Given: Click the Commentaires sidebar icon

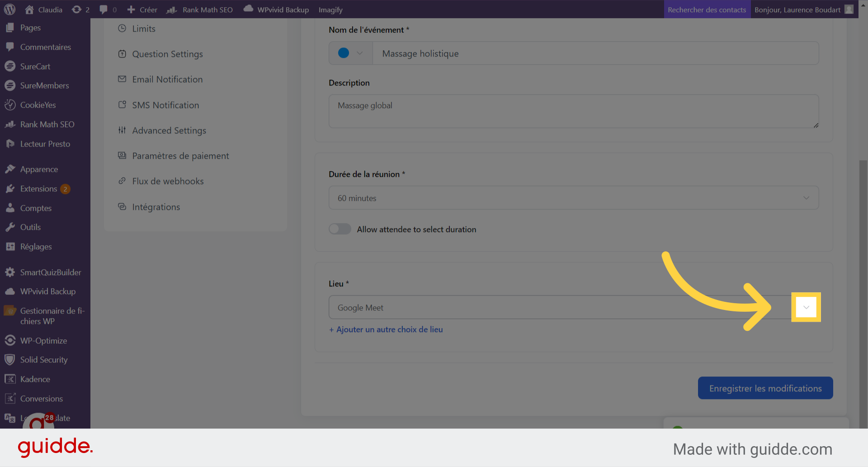Looking at the screenshot, I should pyautogui.click(x=10, y=47).
